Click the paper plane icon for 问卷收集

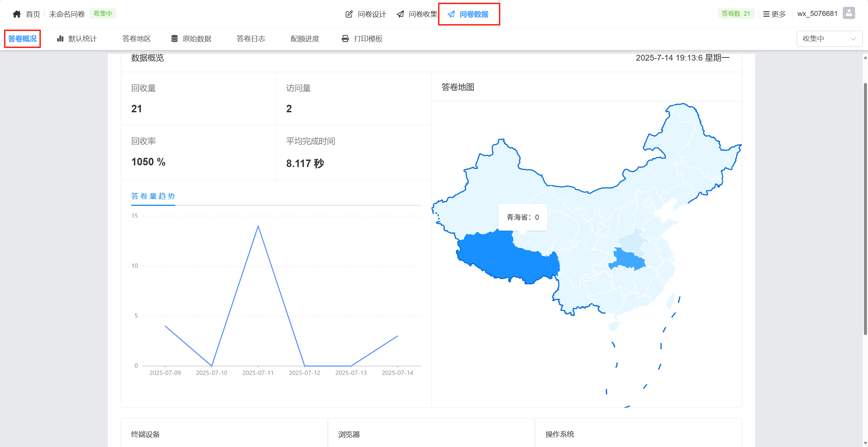pos(400,14)
